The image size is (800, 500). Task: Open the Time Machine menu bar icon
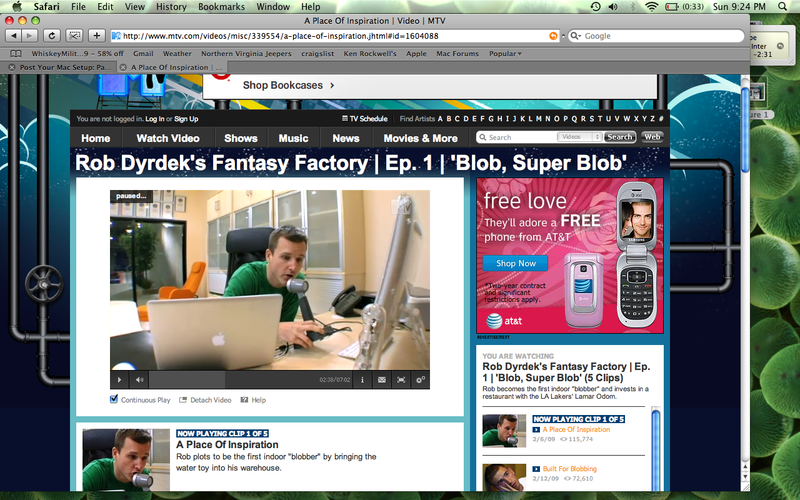pos(595,7)
